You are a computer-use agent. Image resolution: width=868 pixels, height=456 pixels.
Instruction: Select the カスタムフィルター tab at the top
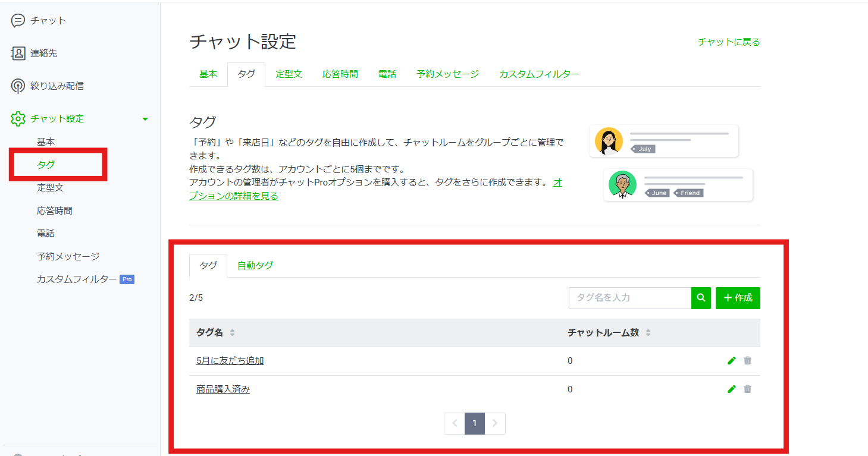pos(539,74)
